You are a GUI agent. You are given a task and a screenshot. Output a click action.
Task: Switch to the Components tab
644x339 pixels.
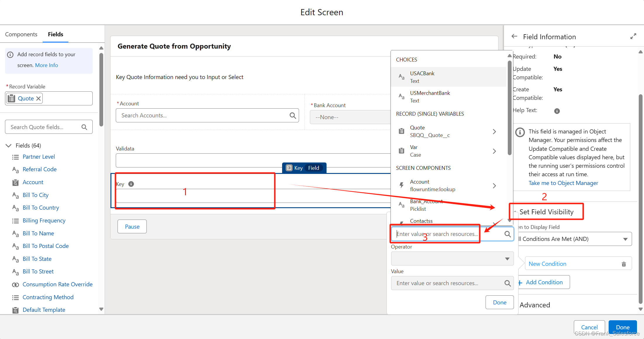click(x=21, y=34)
